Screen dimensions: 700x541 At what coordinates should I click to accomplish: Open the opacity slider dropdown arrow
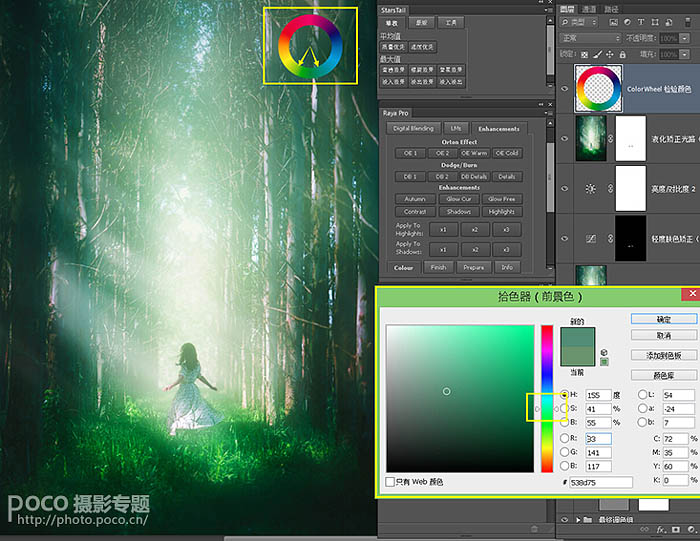[x=685, y=38]
